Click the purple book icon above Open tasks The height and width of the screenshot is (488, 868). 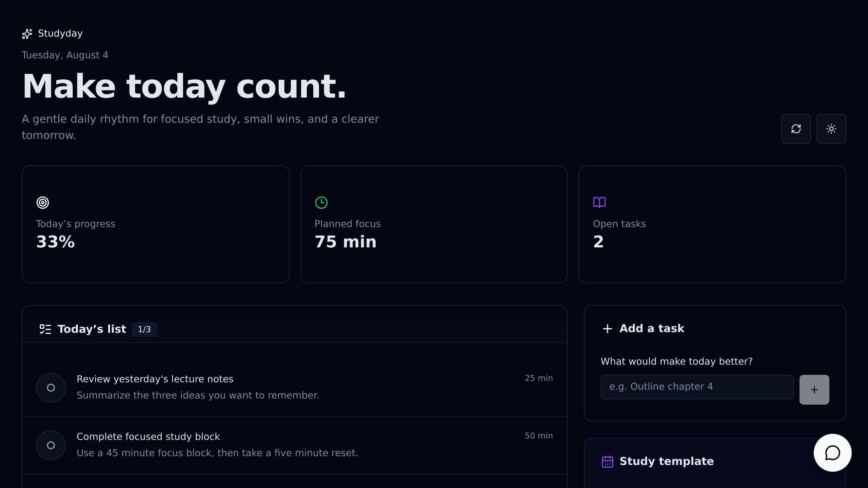[599, 202]
